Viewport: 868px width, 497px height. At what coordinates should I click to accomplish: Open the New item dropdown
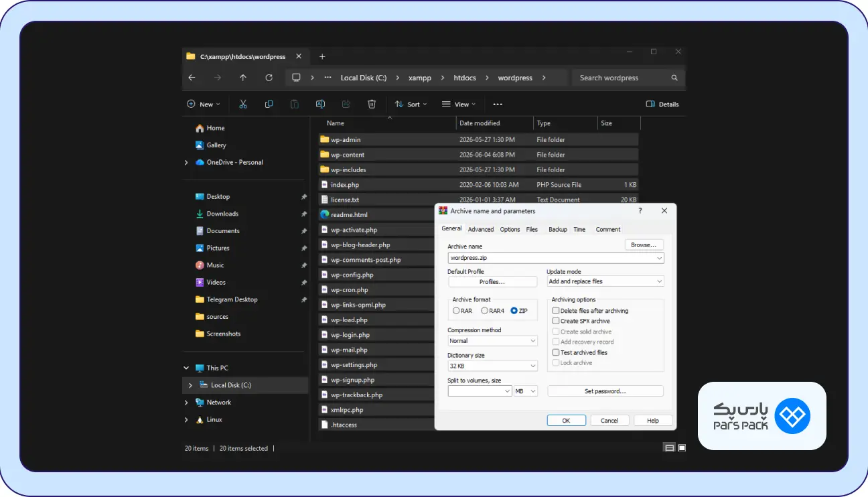pyautogui.click(x=203, y=104)
